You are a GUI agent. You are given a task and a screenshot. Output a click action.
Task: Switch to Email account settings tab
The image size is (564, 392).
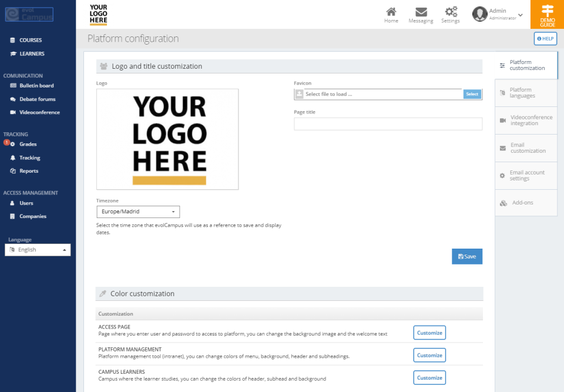[x=526, y=176]
